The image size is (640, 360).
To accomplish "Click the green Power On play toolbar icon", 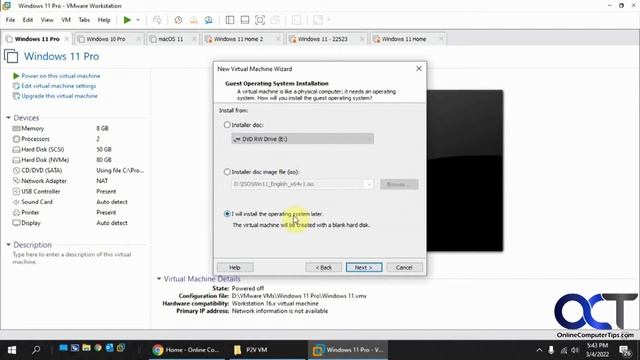I will pos(127,20).
